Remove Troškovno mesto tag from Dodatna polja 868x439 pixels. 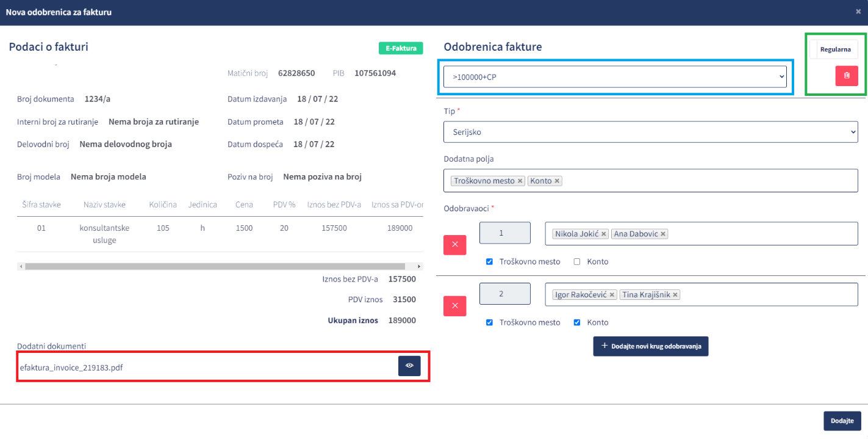520,181
